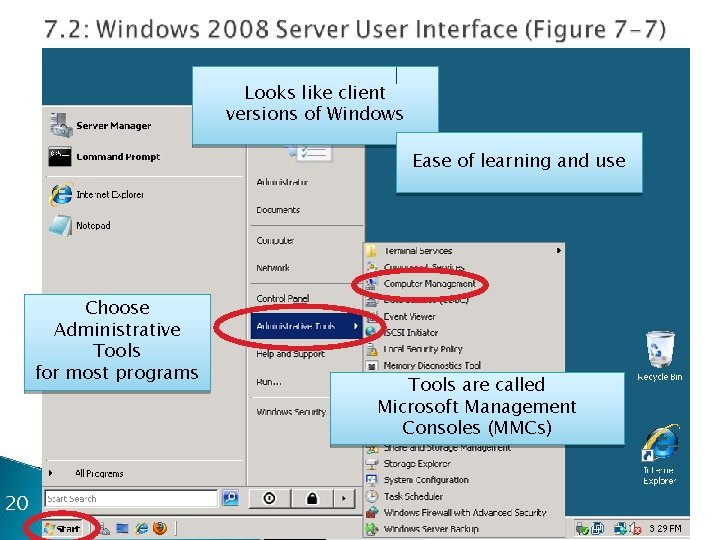This screenshot has width=720, height=540.
Task: Click the Start button on the taskbar
Action: pos(62,529)
